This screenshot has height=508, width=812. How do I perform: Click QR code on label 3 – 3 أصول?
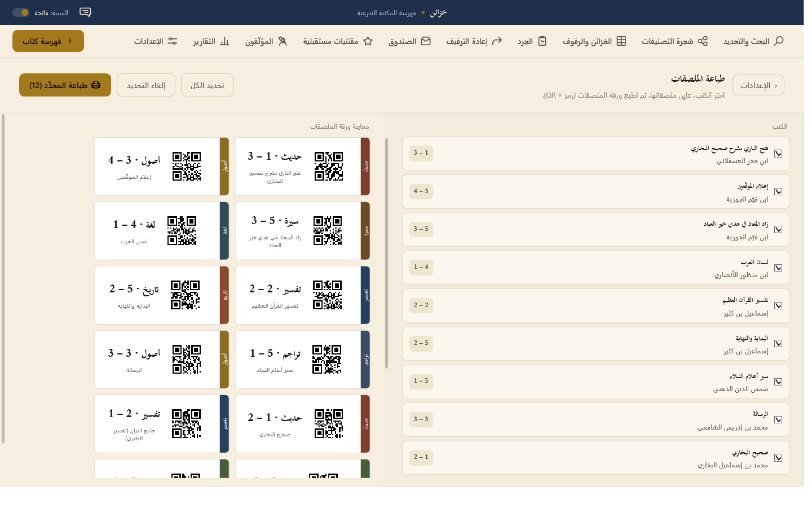(x=187, y=359)
